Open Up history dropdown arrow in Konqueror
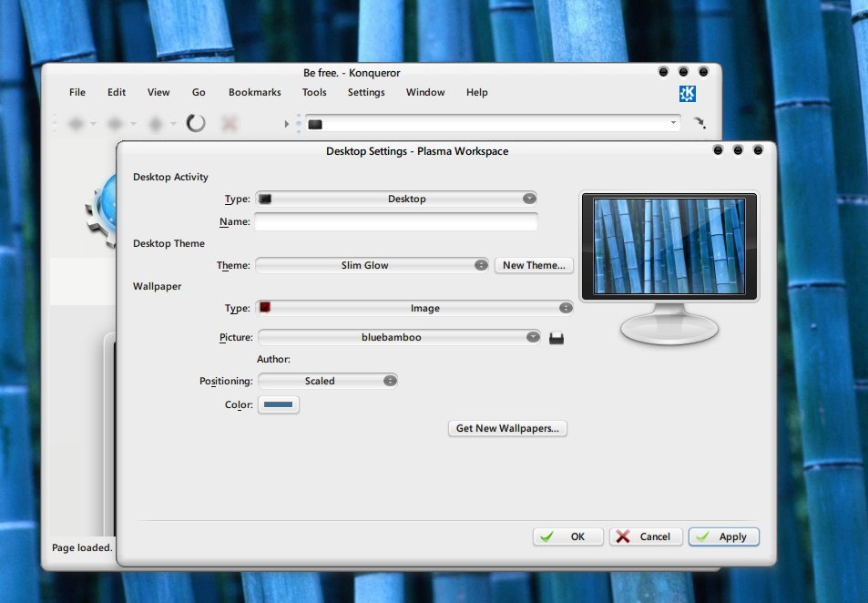868x603 pixels. [173, 124]
